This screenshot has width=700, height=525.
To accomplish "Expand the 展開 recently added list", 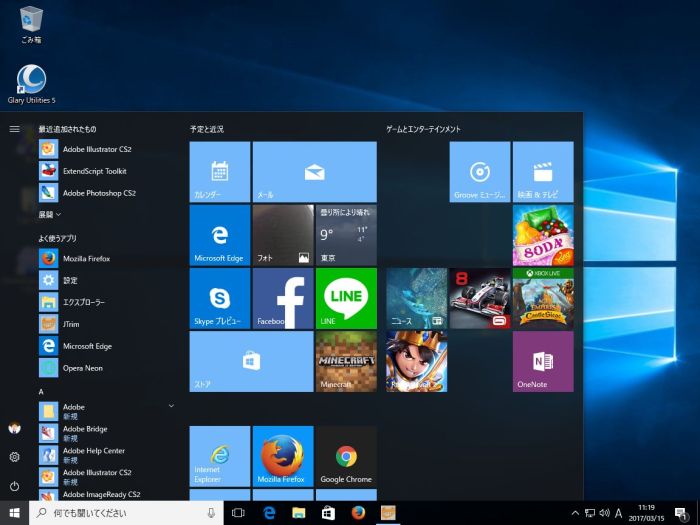I will 50,215.
